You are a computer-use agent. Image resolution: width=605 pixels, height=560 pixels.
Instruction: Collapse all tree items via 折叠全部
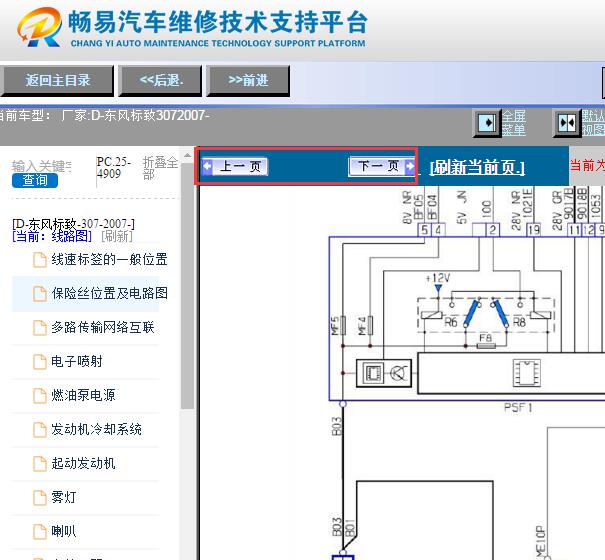click(160, 168)
